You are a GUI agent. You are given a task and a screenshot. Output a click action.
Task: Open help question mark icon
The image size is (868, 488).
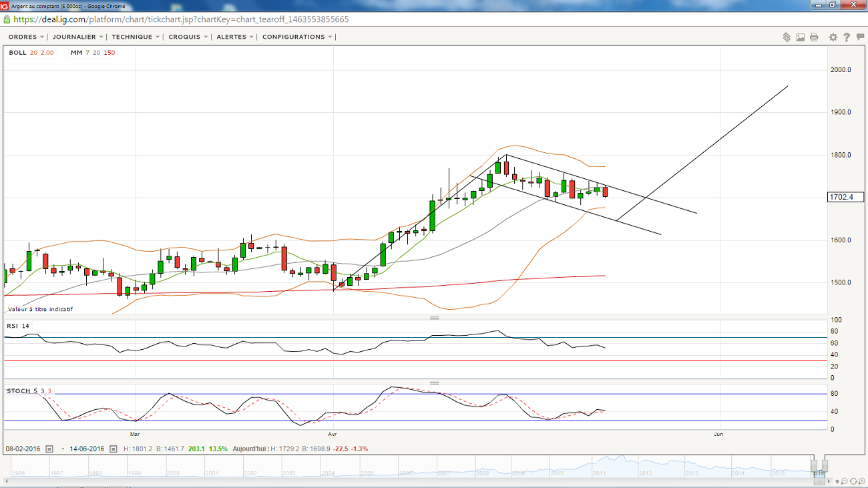click(847, 37)
